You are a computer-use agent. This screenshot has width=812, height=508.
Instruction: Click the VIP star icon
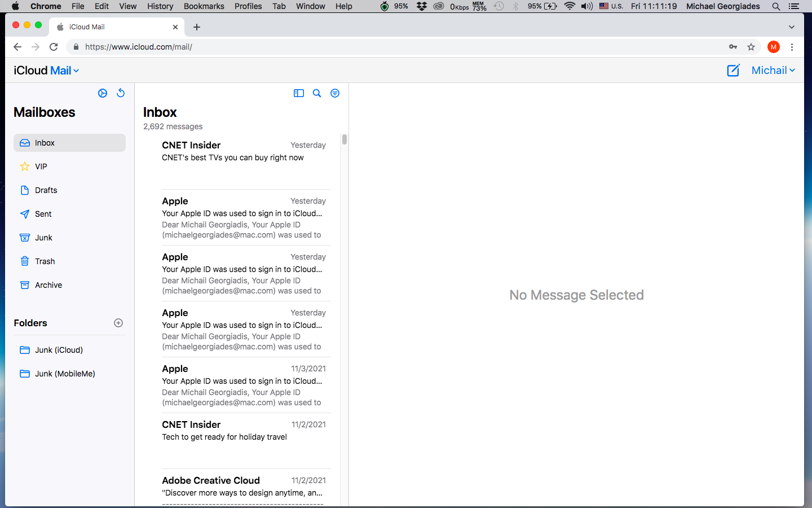[25, 167]
